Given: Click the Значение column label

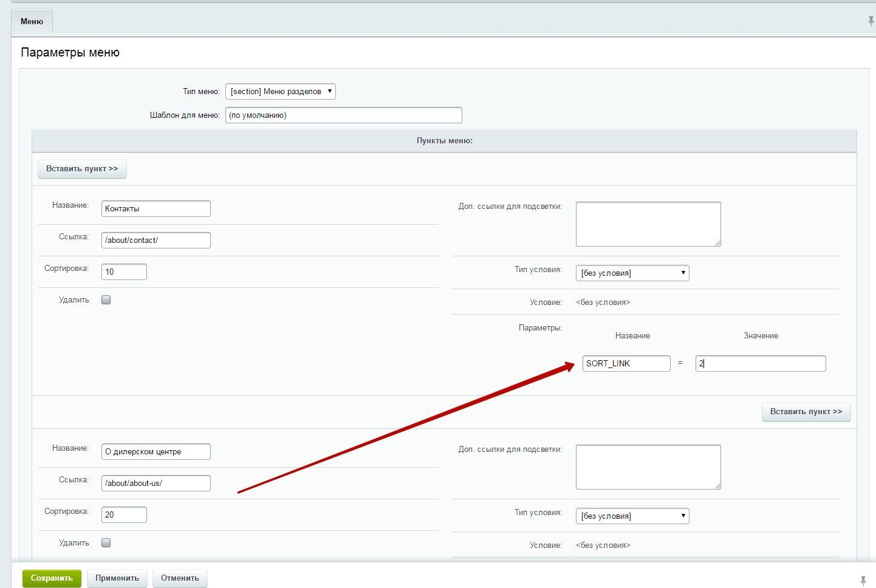Looking at the screenshot, I should (761, 336).
